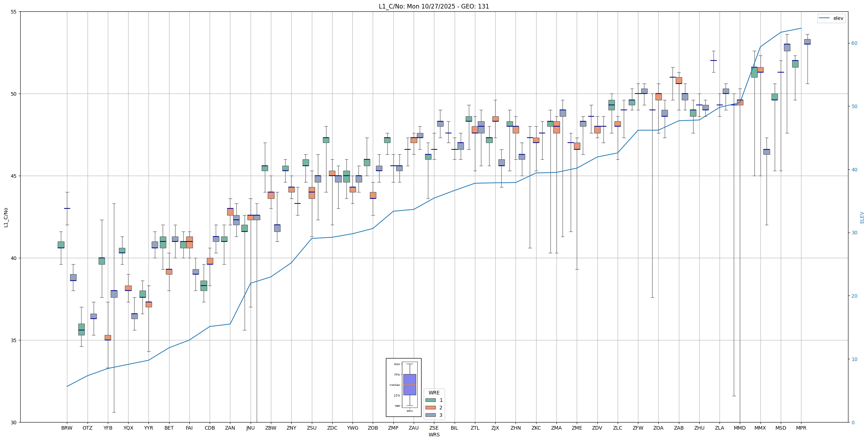Click the ELEV right axis label
The image size is (868, 441).
(x=862, y=217)
